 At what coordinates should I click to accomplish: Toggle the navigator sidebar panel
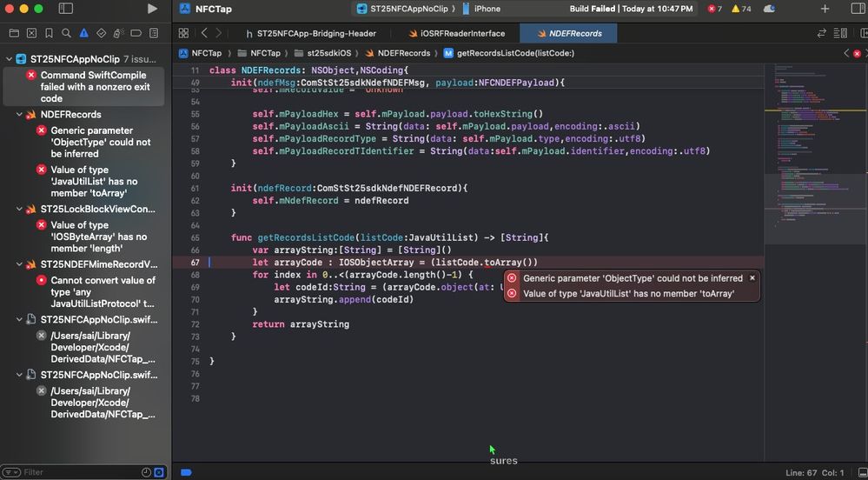[x=66, y=9]
